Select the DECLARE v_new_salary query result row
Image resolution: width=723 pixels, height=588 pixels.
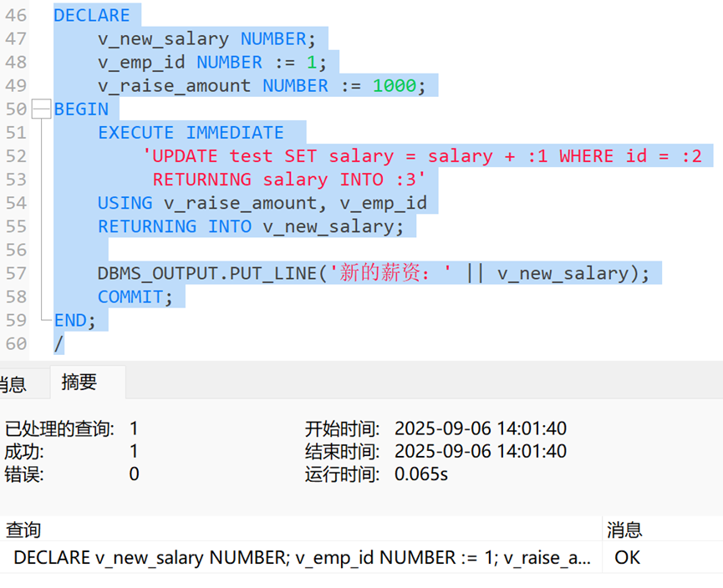(303, 557)
